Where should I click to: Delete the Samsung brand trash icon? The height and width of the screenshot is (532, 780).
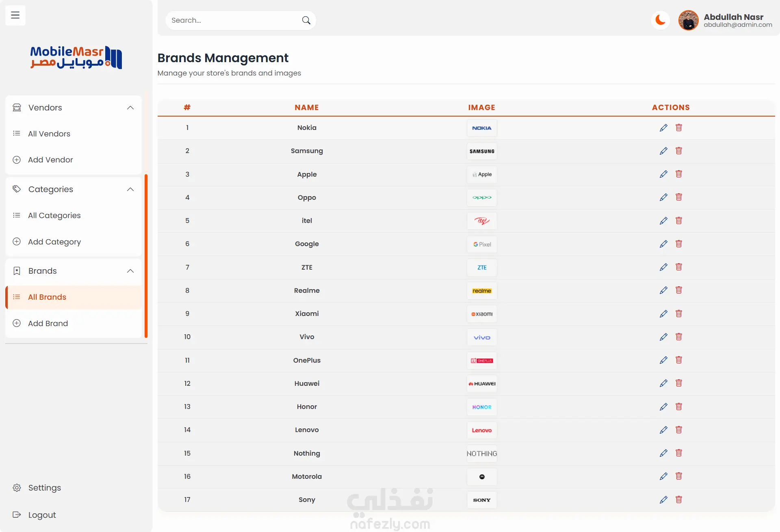tap(678, 151)
